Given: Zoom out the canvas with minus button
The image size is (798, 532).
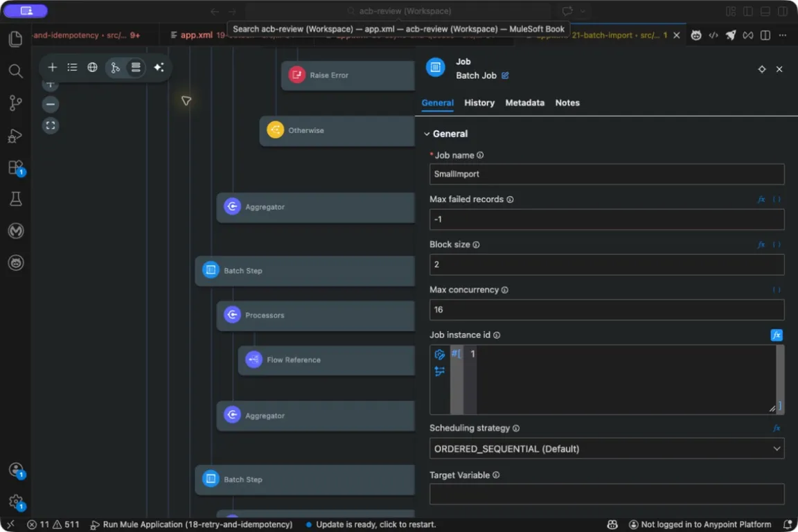Looking at the screenshot, I should click(51, 105).
